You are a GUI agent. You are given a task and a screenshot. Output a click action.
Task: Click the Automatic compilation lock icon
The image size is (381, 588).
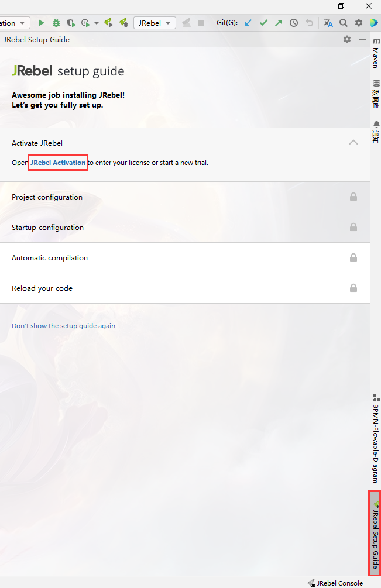coord(353,257)
